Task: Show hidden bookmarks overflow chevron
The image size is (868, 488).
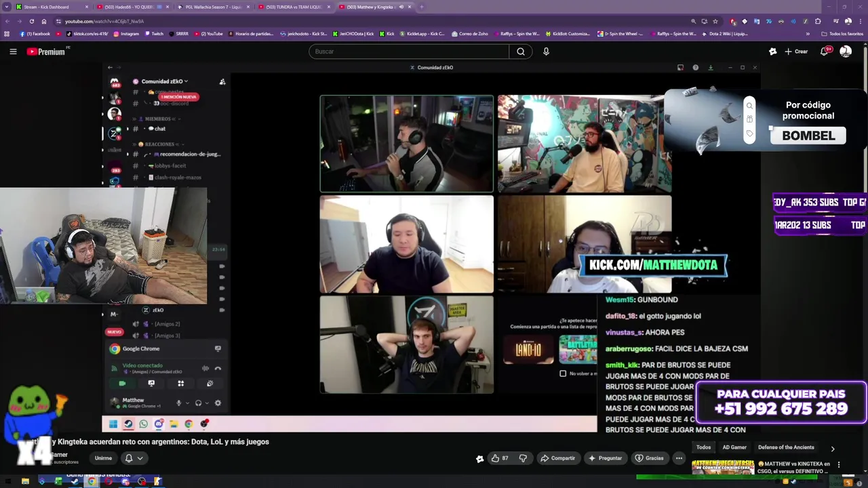Action: pos(808,34)
